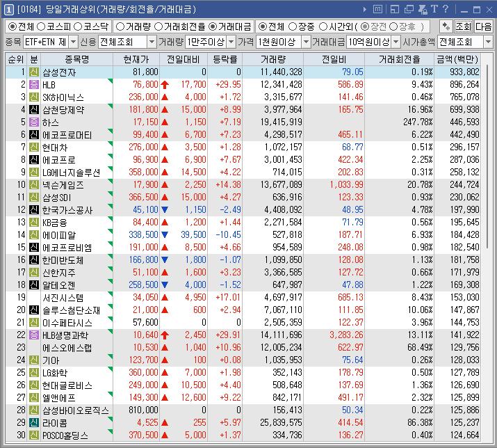The width and height of the screenshot is (497, 448).
Task: Sort by 등락률 column header
Action: [x=225, y=59]
